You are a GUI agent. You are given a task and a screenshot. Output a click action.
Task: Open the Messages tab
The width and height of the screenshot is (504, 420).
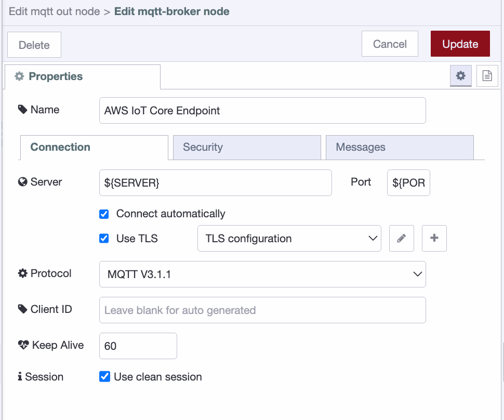(400, 147)
